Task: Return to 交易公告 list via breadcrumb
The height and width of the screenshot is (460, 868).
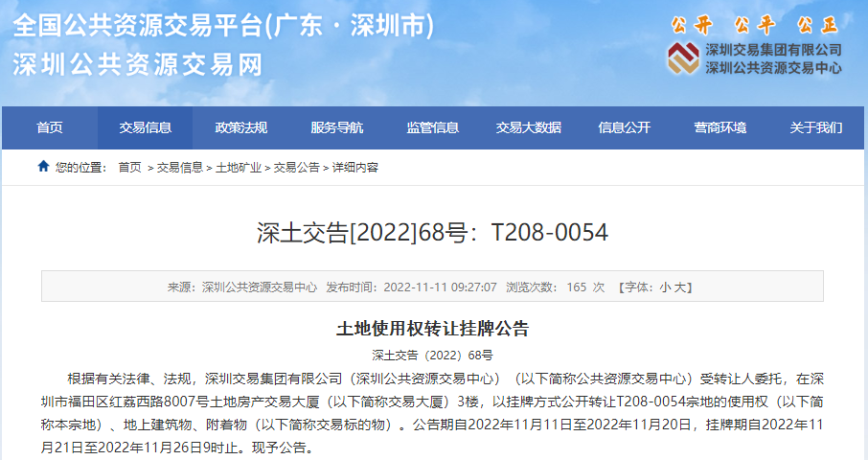Action: [297, 168]
